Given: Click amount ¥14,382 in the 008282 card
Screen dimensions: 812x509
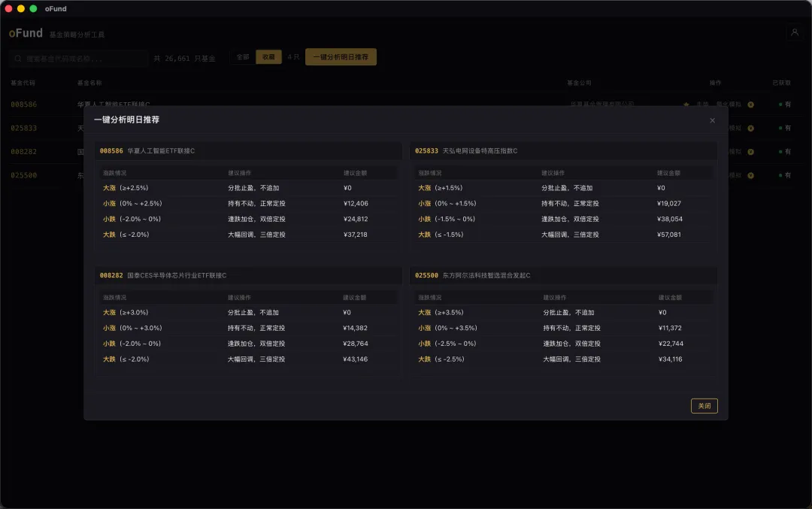Looking at the screenshot, I should pyautogui.click(x=355, y=329).
